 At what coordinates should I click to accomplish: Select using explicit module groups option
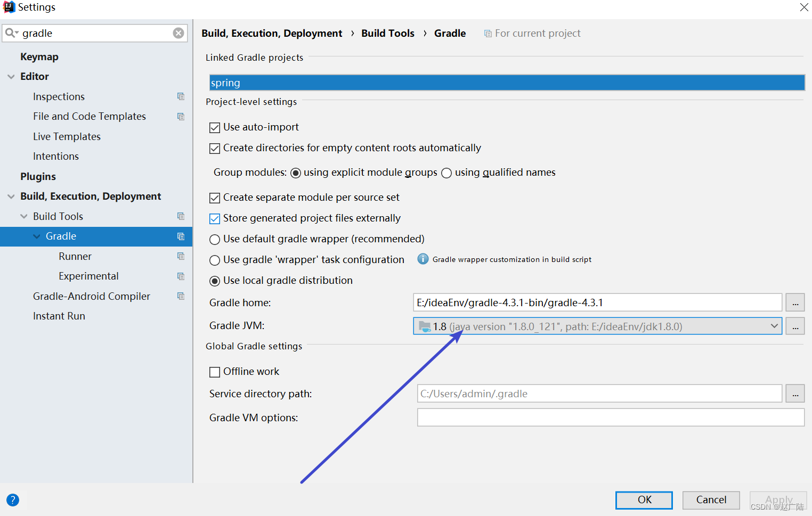pyautogui.click(x=296, y=173)
